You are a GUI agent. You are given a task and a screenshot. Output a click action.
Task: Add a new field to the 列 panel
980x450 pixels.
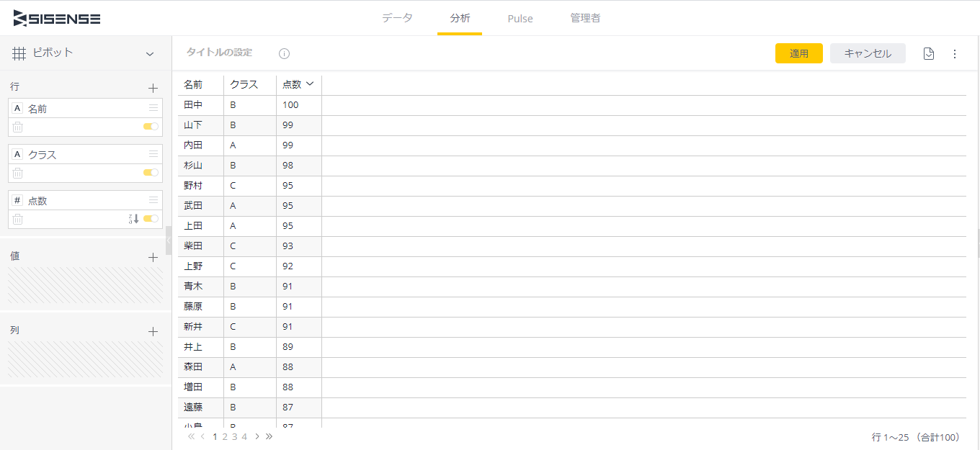[x=153, y=331]
